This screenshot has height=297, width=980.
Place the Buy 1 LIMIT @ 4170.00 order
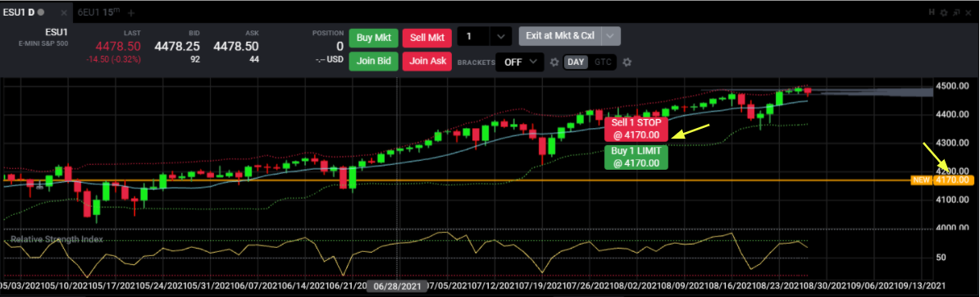(x=636, y=157)
